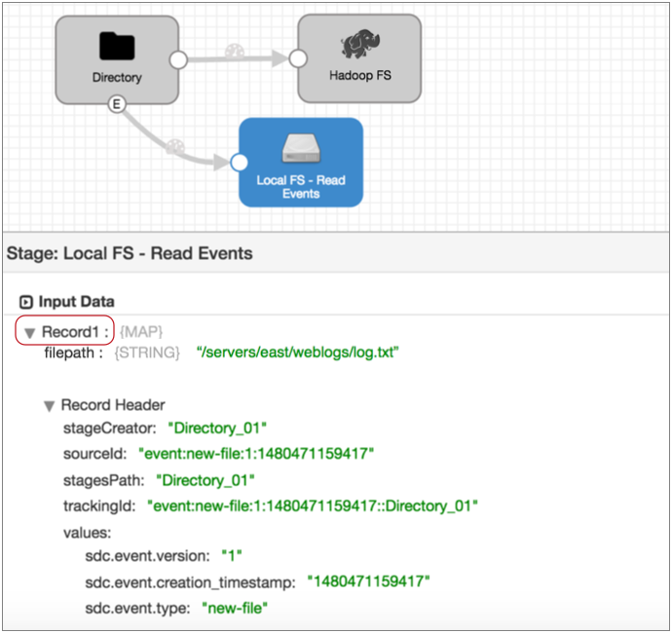The image size is (672, 633).
Task: Select the Local FS - Read Events label
Action: (301, 186)
